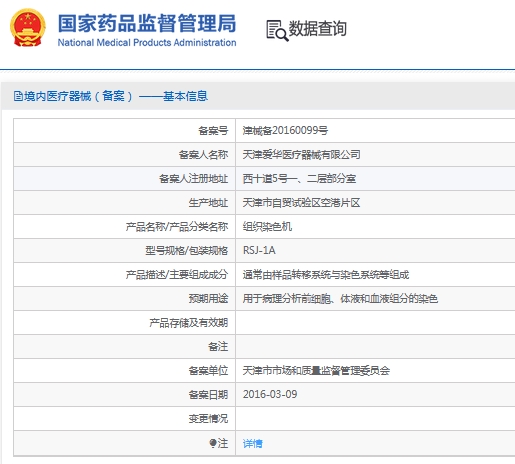
Task: Click the 产品名称/产品分类名称 label
Action: click(177, 226)
